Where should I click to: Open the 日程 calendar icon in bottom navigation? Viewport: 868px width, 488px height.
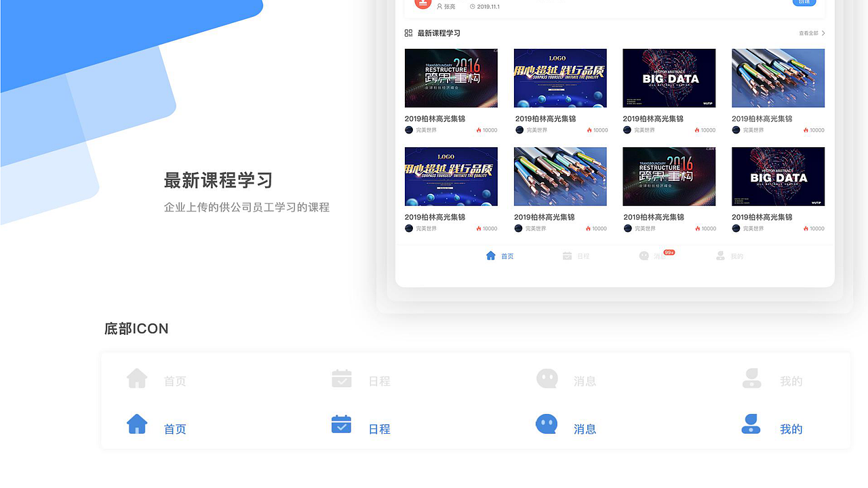point(568,256)
